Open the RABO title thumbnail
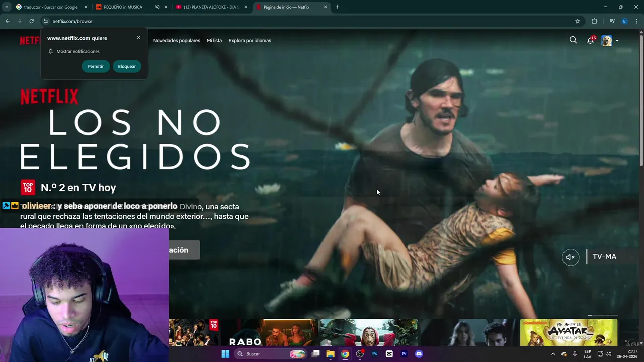Screen dimensions: 644x362 [269, 333]
